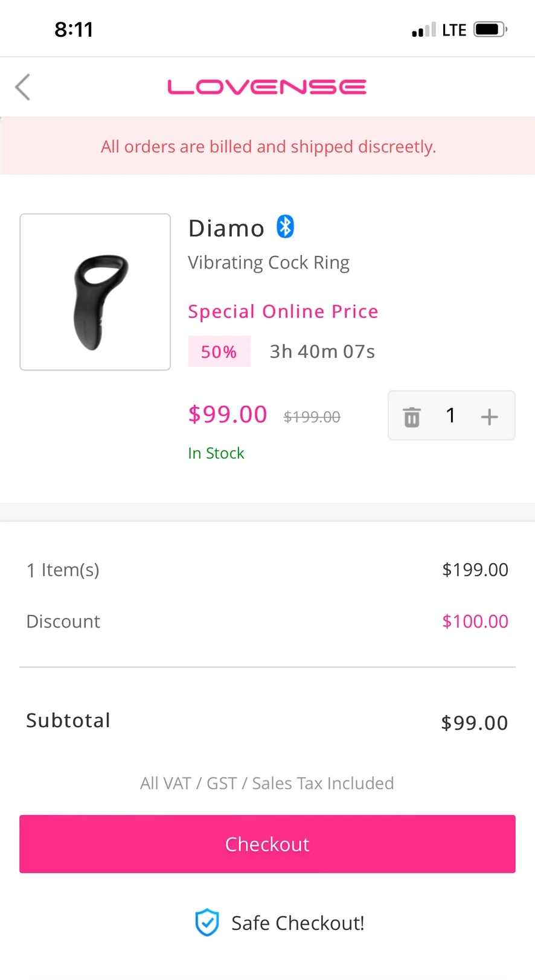Tap the 50% discount badge
The width and height of the screenshot is (535, 980).
tap(219, 351)
